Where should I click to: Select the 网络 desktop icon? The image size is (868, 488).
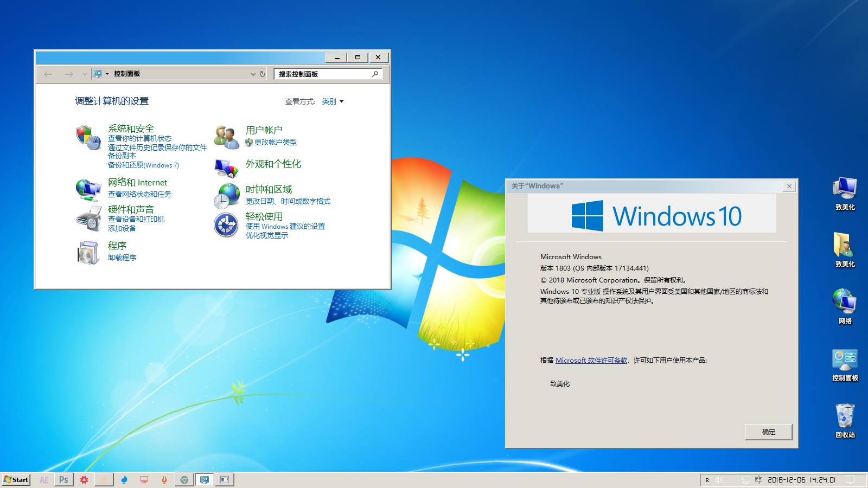coord(845,306)
